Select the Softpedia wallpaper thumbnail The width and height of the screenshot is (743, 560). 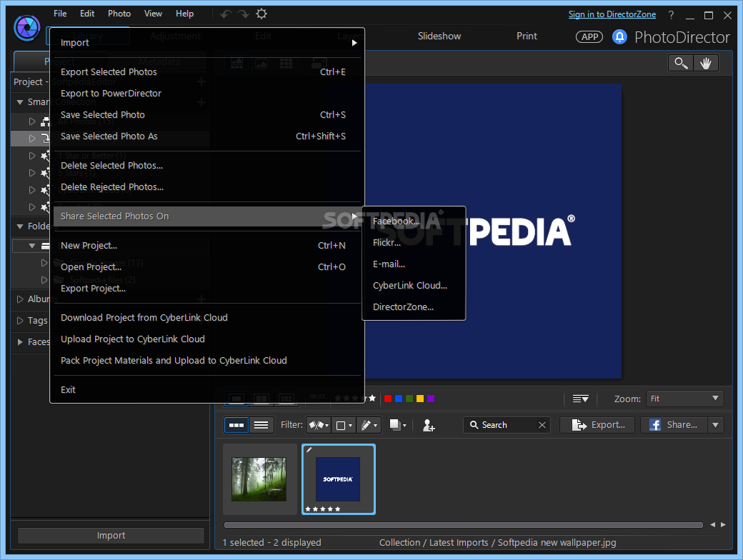339,479
